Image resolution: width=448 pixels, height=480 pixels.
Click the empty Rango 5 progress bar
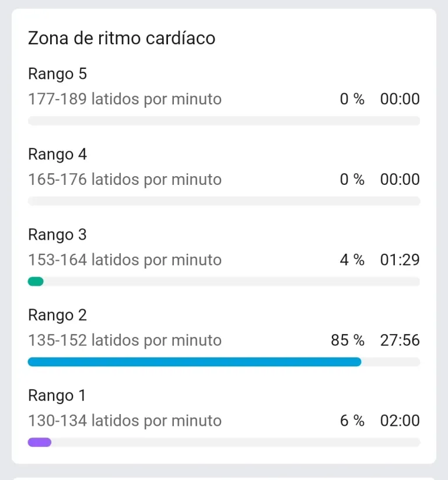coord(224,121)
